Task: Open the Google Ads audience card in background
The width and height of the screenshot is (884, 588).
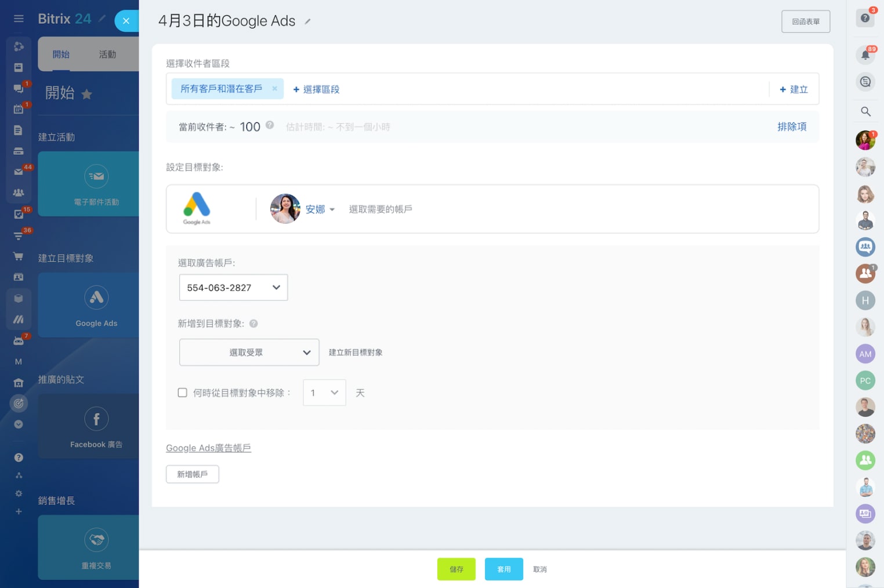Action: click(x=89, y=305)
